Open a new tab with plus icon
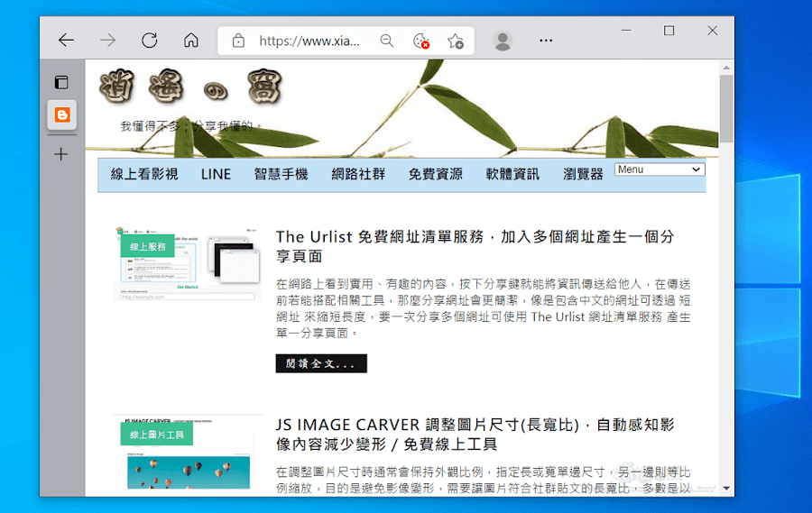This screenshot has height=513, width=812. (x=61, y=154)
